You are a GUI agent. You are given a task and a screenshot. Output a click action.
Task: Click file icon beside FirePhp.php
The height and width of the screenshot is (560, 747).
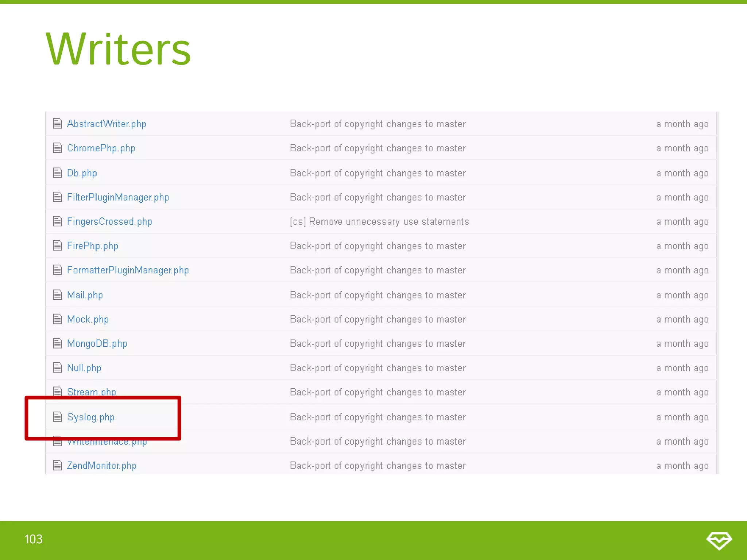click(x=57, y=246)
